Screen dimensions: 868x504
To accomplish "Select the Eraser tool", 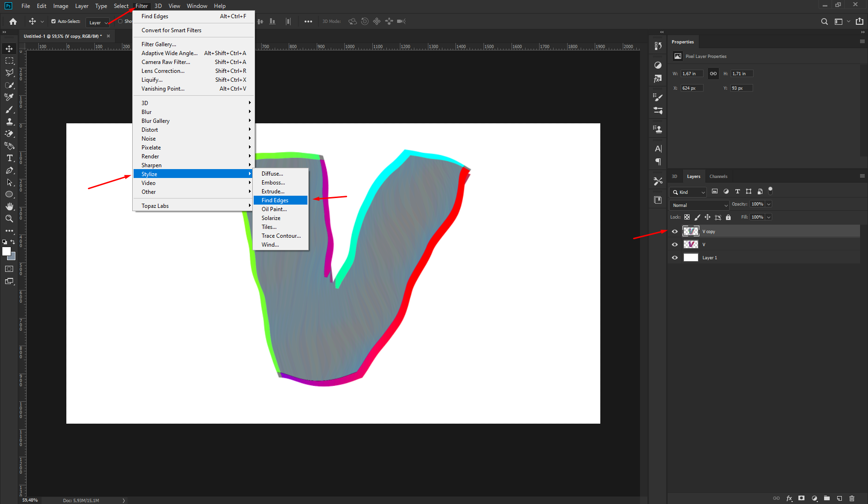I will 9,134.
